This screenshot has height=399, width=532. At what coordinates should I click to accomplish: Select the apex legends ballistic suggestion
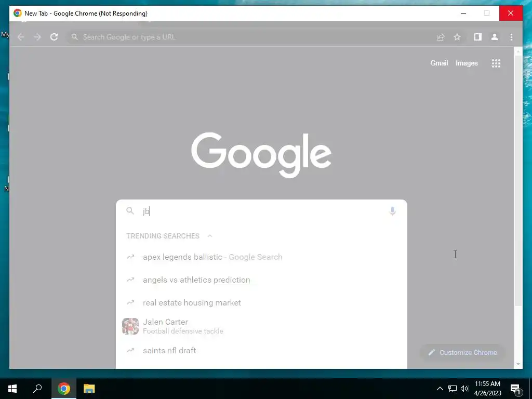261,257
